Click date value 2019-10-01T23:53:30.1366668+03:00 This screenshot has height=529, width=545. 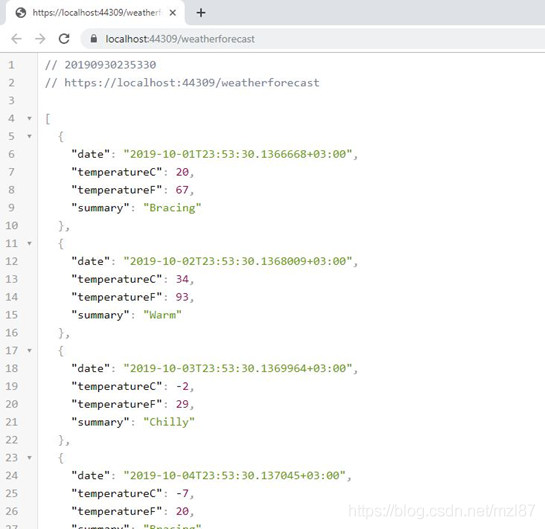point(238,154)
